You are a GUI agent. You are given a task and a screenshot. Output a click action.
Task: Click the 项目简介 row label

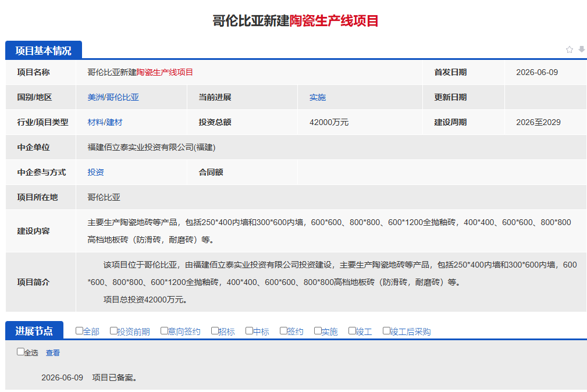33,282
